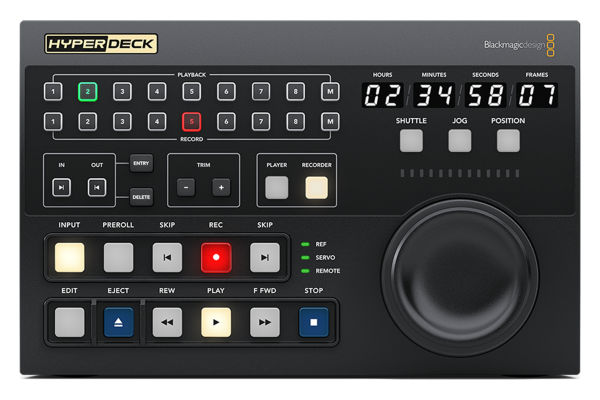Select Playback deck button 7
Image resolution: width=600 pixels, height=400 pixels.
pyautogui.click(x=261, y=91)
